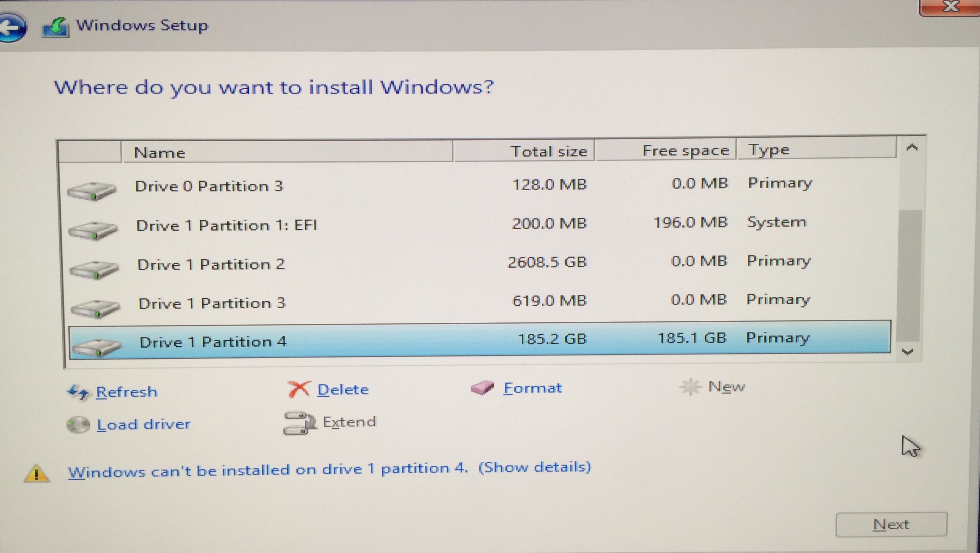Select Drive 1 Partition 2 row
The image size is (980, 553).
(x=211, y=264)
